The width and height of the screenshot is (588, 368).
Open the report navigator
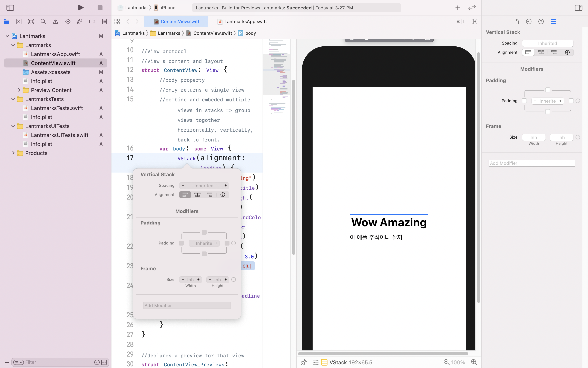tap(105, 21)
